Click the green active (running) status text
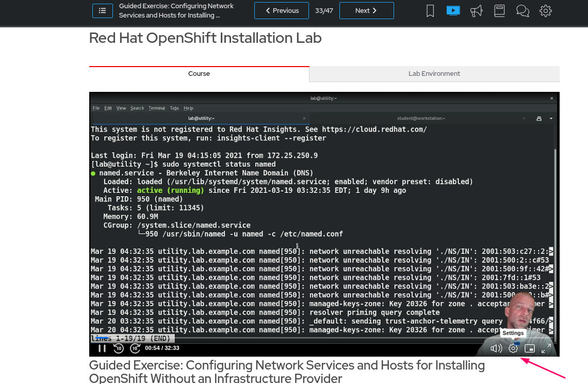Screen dimensions: 588x384 tap(170, 190)
